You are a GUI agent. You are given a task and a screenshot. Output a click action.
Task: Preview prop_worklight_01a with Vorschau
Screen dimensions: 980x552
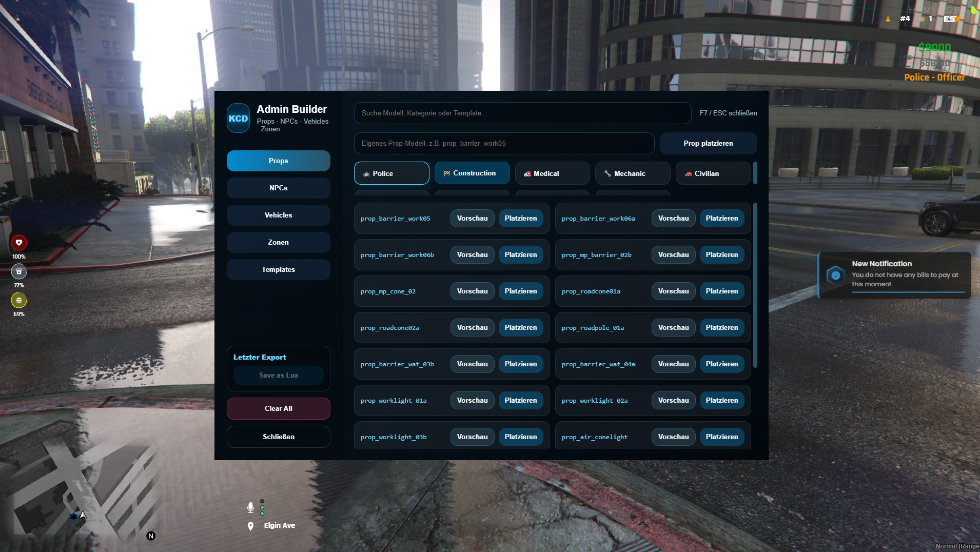tap(473, 401)
